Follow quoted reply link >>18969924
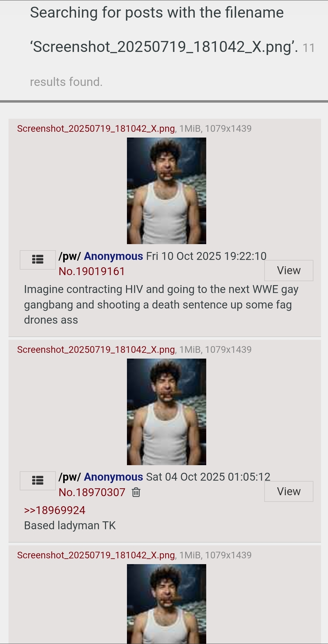 pyautogui.click(x=55, y=510)
